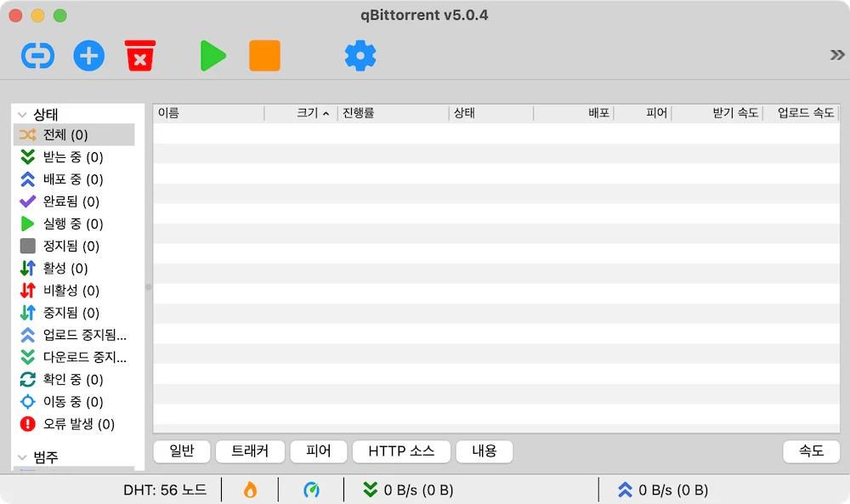Open preferences with the blue gear icon
This screenshot has width=850, height=504.
click(x=360, y=55)
